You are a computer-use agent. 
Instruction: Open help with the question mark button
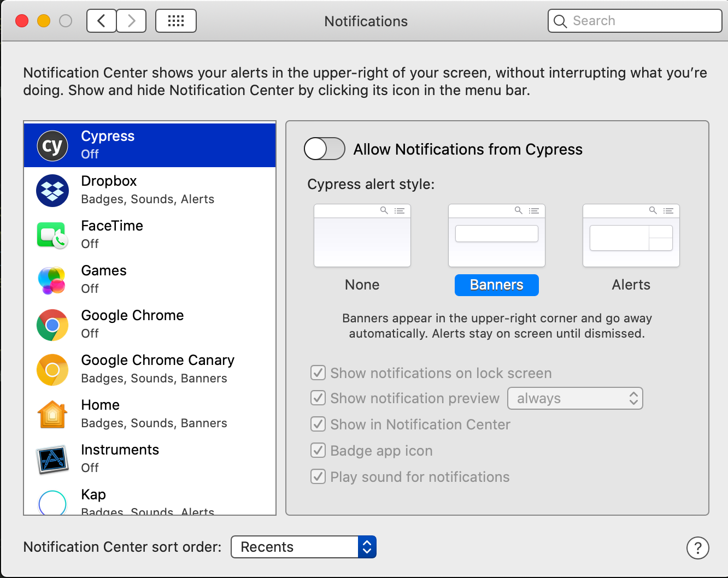(698, 548)
